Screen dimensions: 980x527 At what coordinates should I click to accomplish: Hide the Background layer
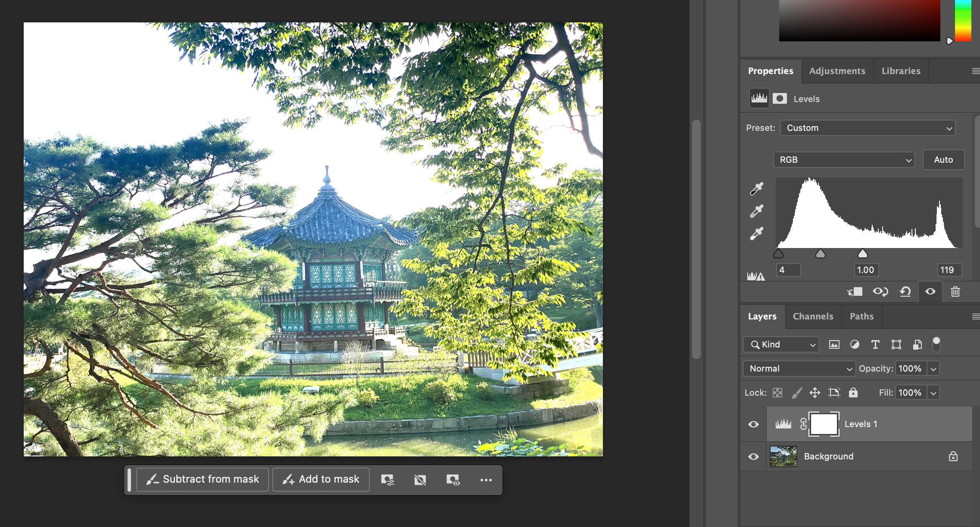(753, 456)
